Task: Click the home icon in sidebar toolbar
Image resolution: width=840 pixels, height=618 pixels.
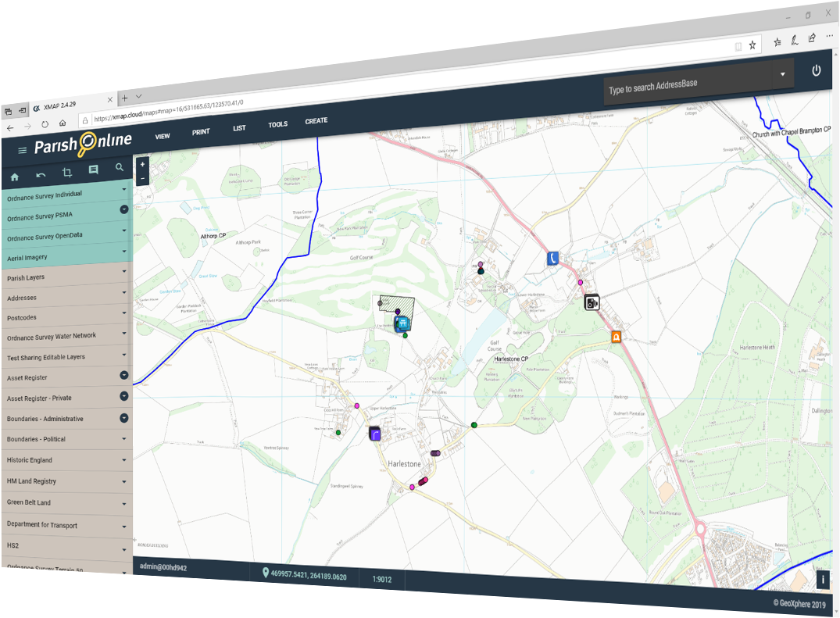Action: click(14, 177)
